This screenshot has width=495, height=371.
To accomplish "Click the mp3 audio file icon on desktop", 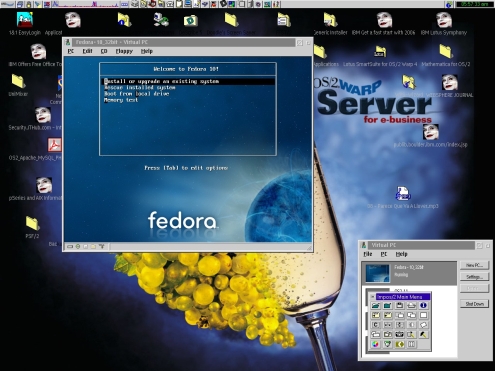I will (x=402, y=194).
